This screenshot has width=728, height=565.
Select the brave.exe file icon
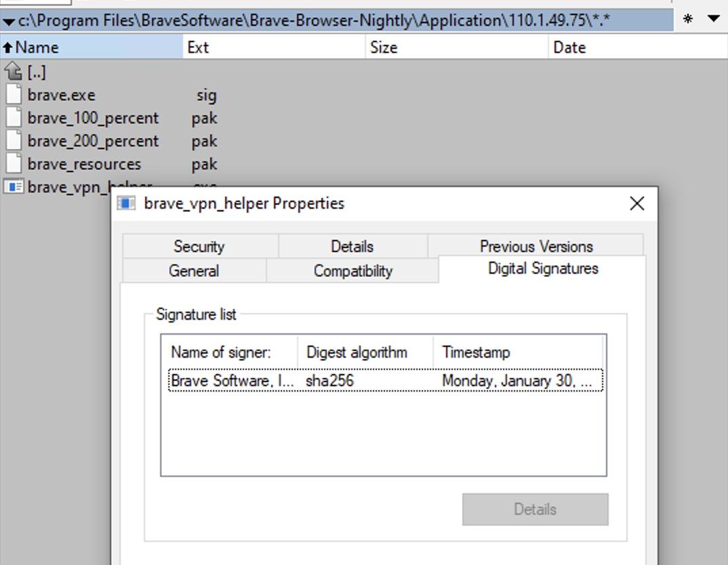[x=14, y=95]
